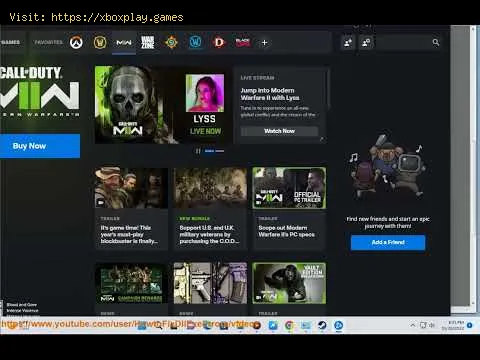The width and height of the screenshot is (480, 360).
Task: Open the friend settings icon in header
Action: 366,43
